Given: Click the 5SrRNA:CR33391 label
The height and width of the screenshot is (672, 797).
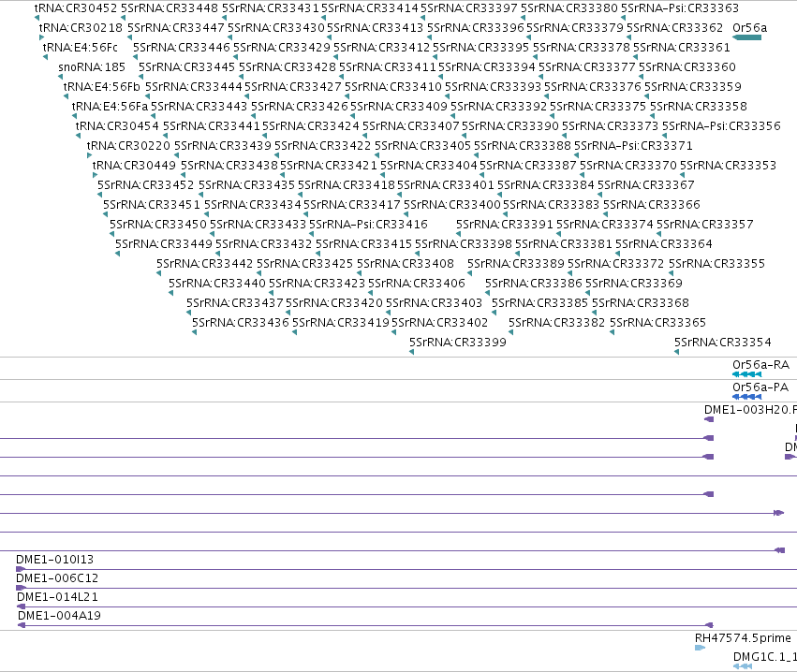Looking at the screenshot, I should (505, 225).
